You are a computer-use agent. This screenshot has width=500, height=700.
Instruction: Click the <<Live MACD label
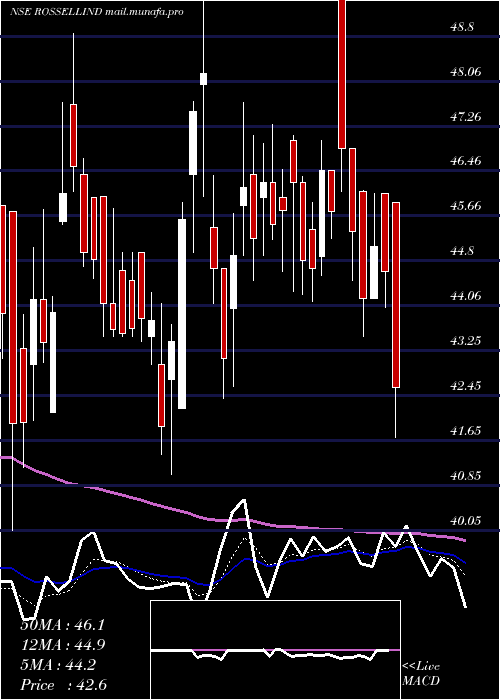[x=421, y=674]
